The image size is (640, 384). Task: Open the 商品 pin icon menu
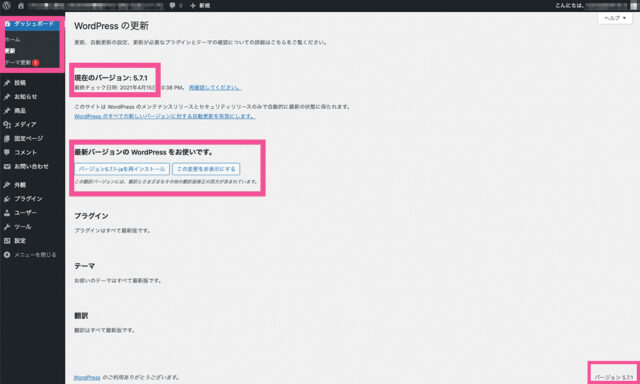(7, 111)
